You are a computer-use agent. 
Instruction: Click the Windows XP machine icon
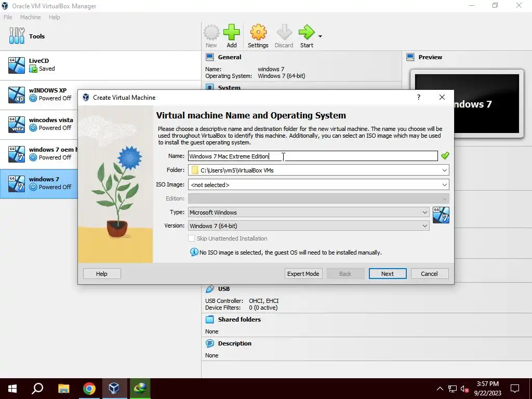pos(17,95)
